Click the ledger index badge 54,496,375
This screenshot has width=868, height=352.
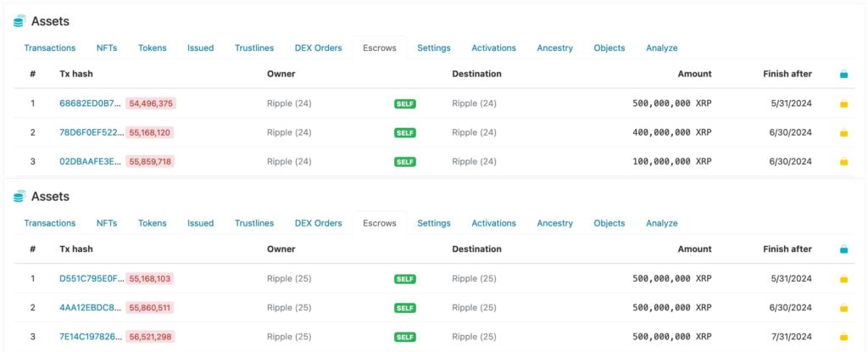pos(150,103)
